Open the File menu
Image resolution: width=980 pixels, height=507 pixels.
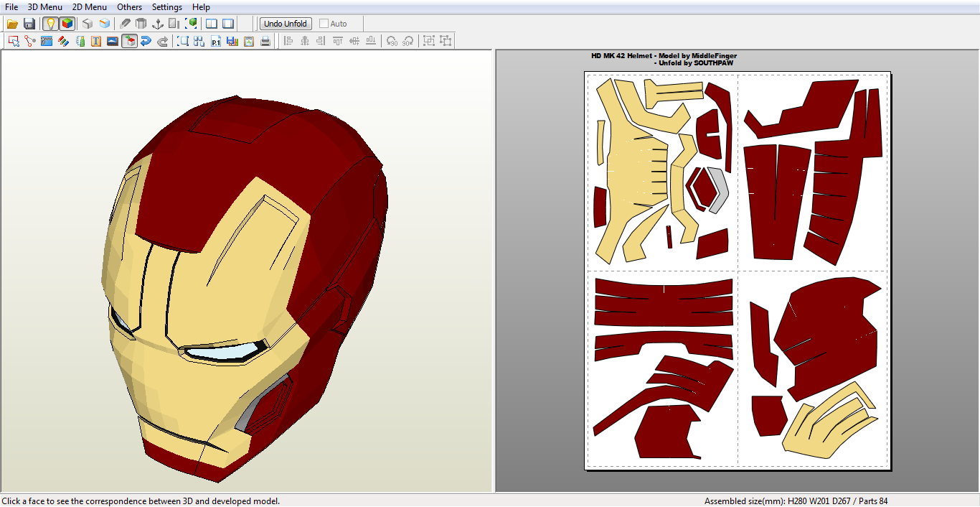coord(11,7)
